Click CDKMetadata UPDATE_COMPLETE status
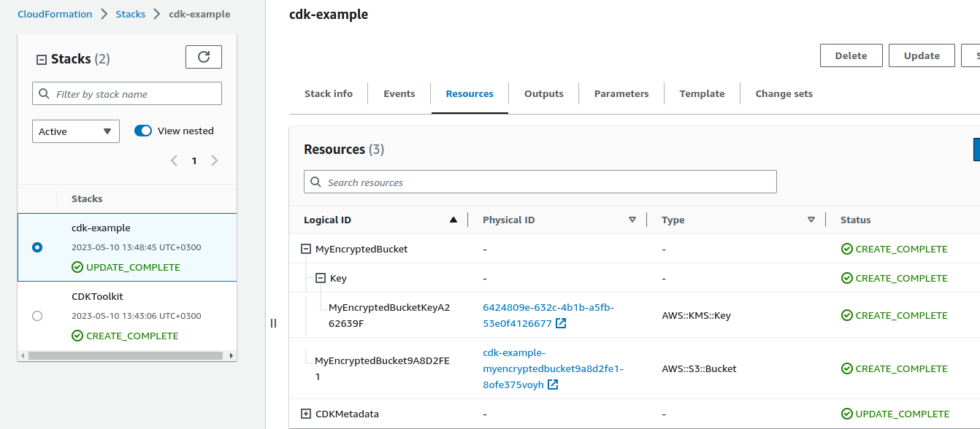 (x=895, y=414)
